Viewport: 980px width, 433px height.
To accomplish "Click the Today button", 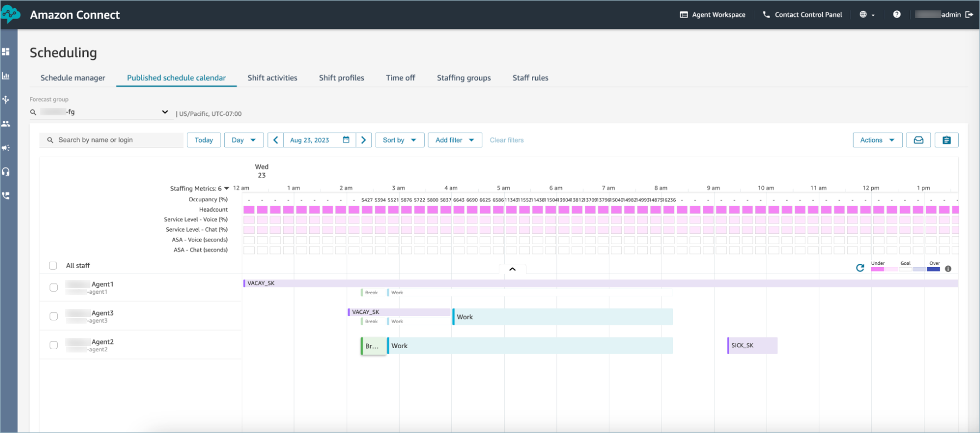I will pos(204,140).
